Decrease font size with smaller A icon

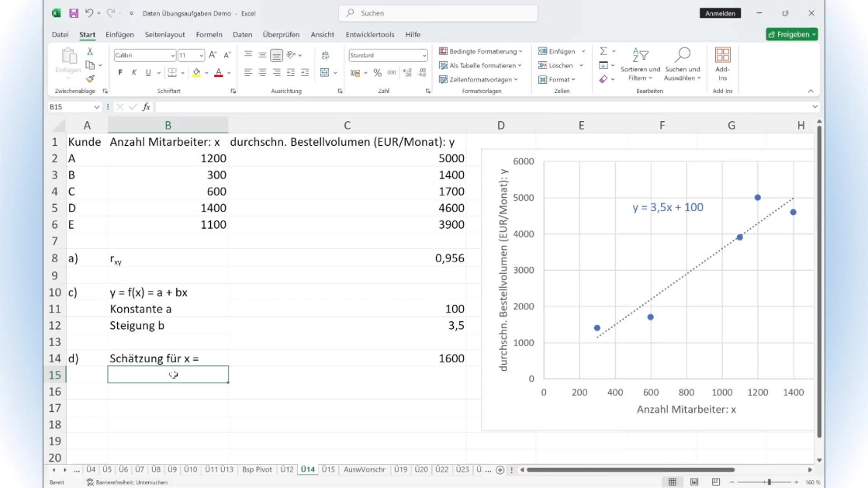coord(227,55)
